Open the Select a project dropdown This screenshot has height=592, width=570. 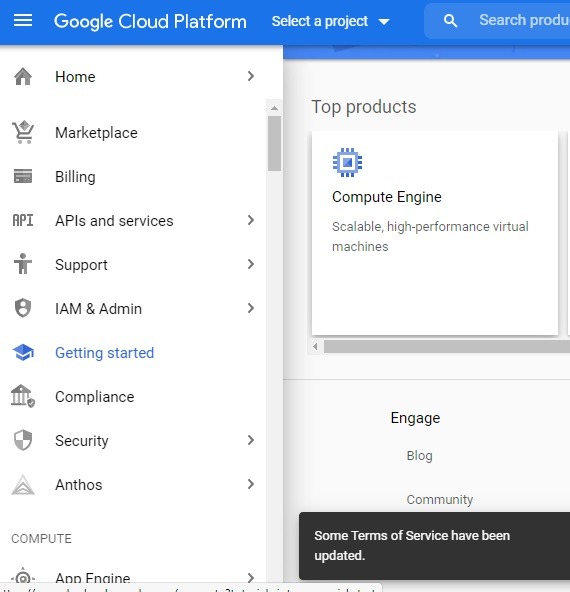tap(330, 21)
